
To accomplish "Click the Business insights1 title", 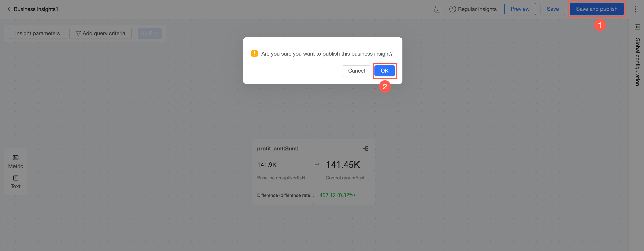I will tap(36, 9).
